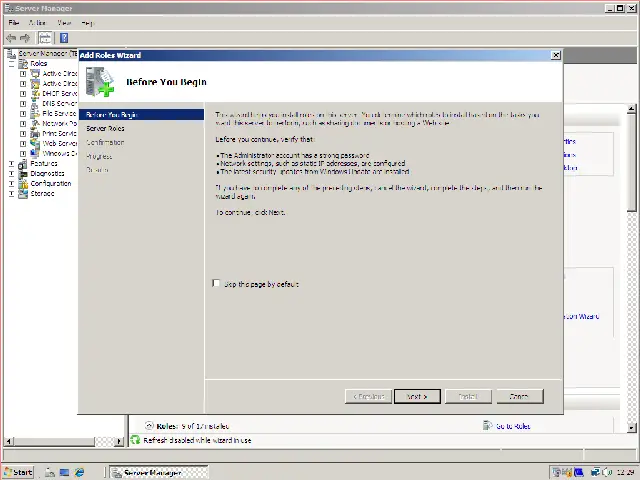Viewport: 640px width, 480px height.
Task: Close the Add Roles Wizard dialog
Action: [x=556, y=55]
